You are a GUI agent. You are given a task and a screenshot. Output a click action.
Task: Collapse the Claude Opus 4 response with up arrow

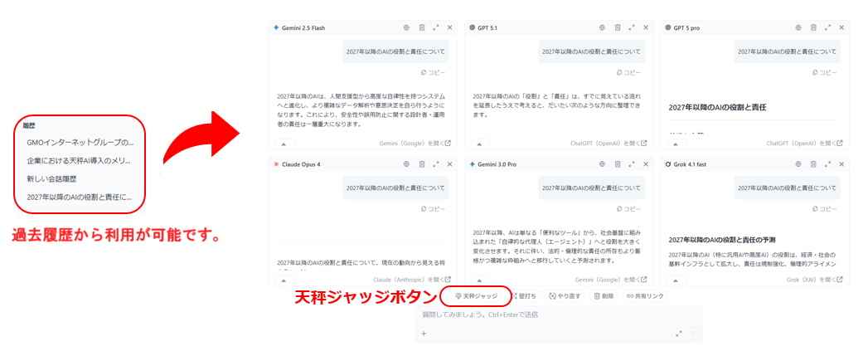(x=284, y=280)
